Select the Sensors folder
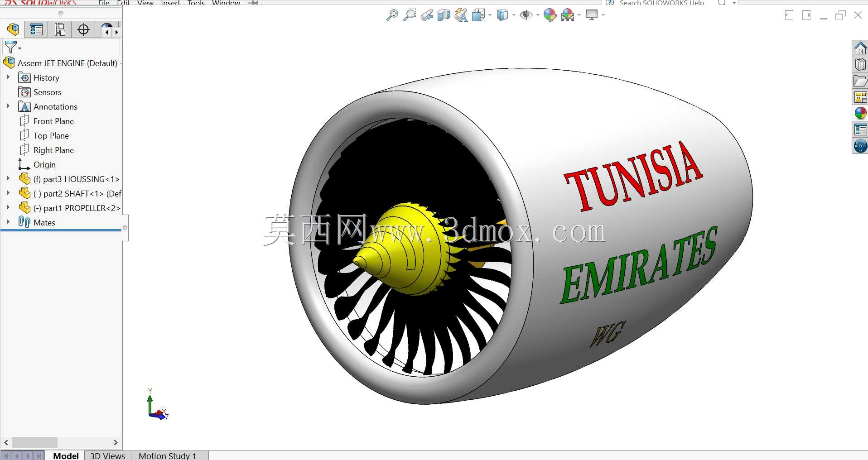Screen dimensions: 868x460 tap(39, 92)
